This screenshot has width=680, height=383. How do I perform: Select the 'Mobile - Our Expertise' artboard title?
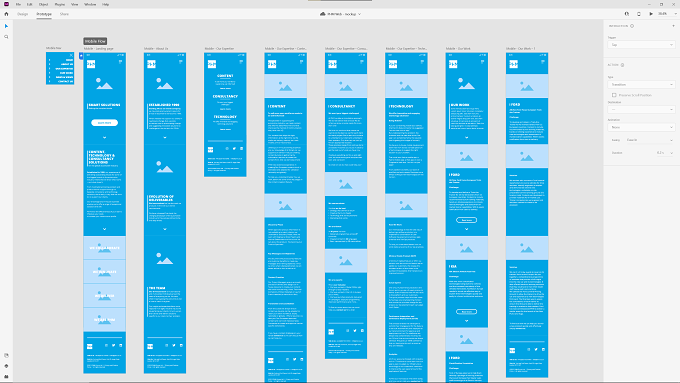coord(219,49)
